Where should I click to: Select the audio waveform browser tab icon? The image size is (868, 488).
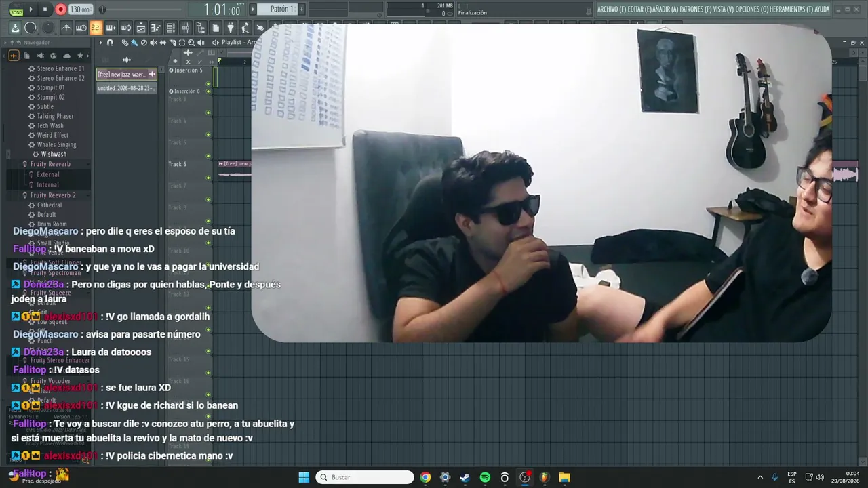pyautogui.click(x=14, y=56)
